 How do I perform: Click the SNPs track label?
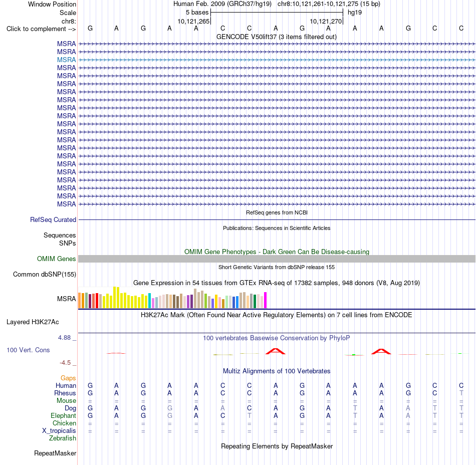pos(68,243)
